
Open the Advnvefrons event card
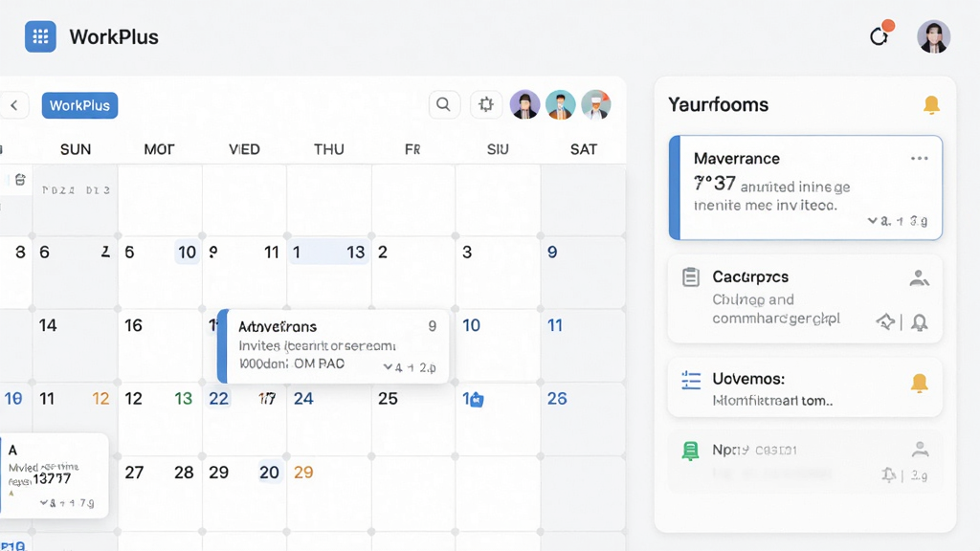point(333,345)
